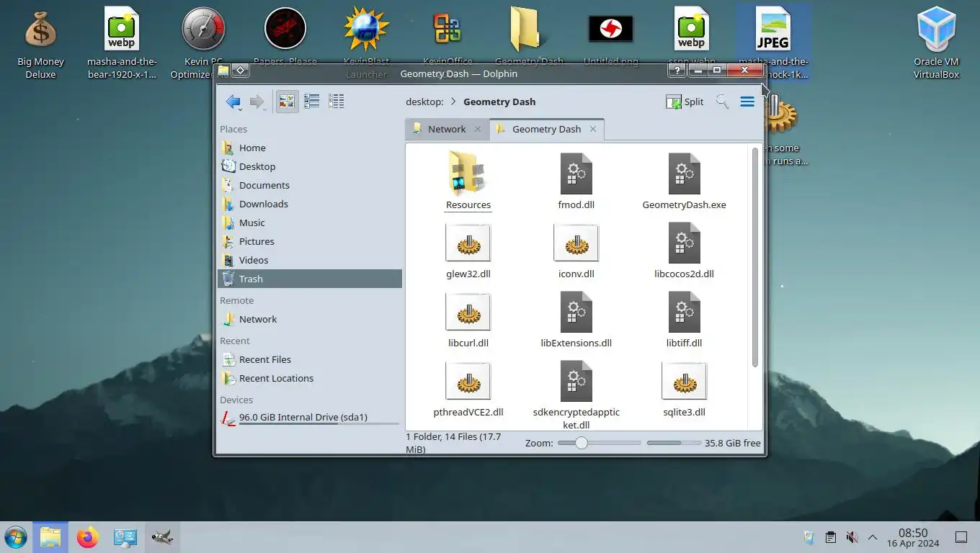Screen dimensions: 980x553
Task: Switch to Details view mode
Action: (x=336, y=102)
